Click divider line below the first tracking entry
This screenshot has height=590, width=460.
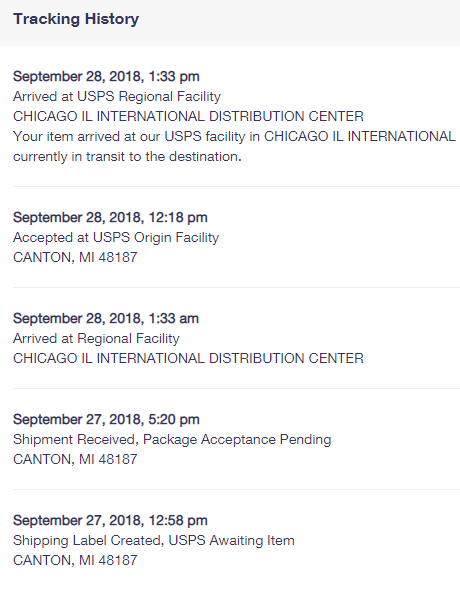point(237,186)
